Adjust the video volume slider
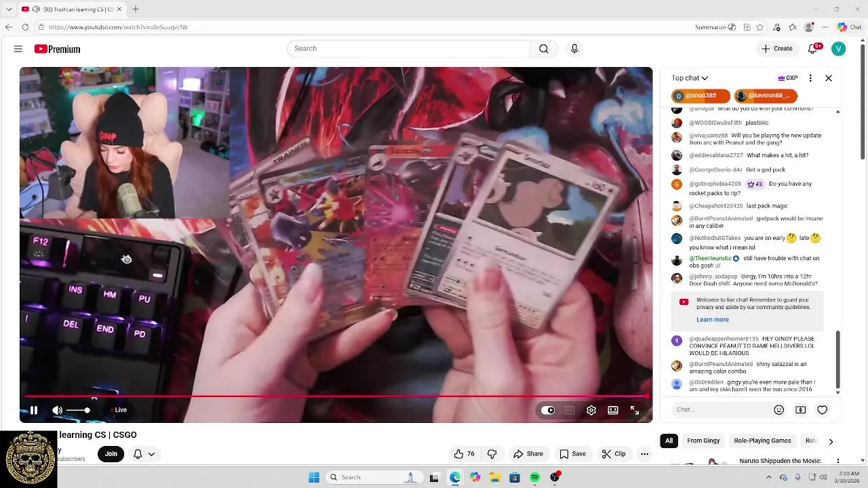 tap(78, 410)
